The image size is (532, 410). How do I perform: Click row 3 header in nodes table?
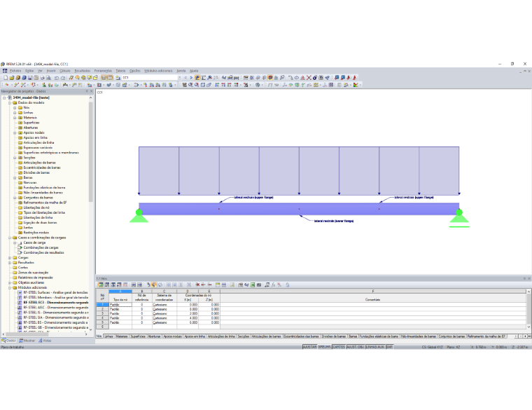pyautogui.click(x=102, y=313)
